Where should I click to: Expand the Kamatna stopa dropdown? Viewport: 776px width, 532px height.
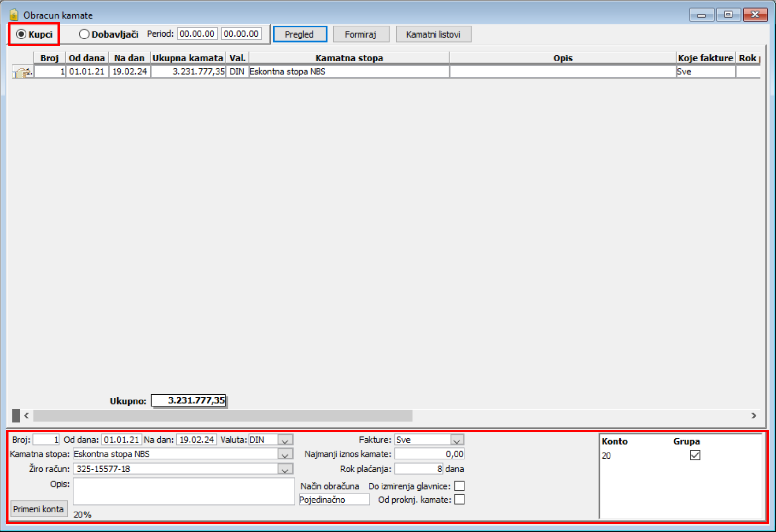285,454
